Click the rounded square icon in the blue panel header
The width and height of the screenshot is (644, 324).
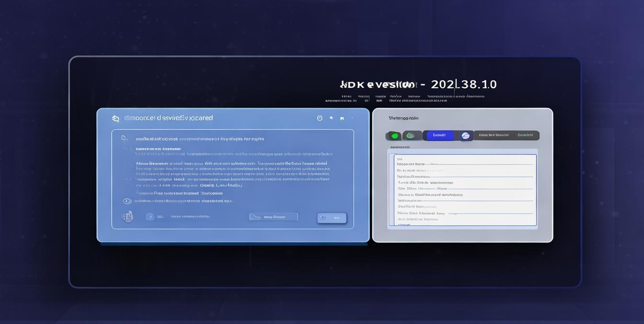click(320, 118)
